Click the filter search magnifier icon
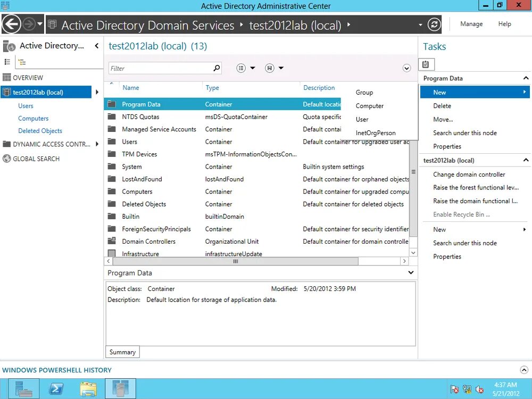The image size is (532, 399). pyautogui.click(x=217, y=68)
